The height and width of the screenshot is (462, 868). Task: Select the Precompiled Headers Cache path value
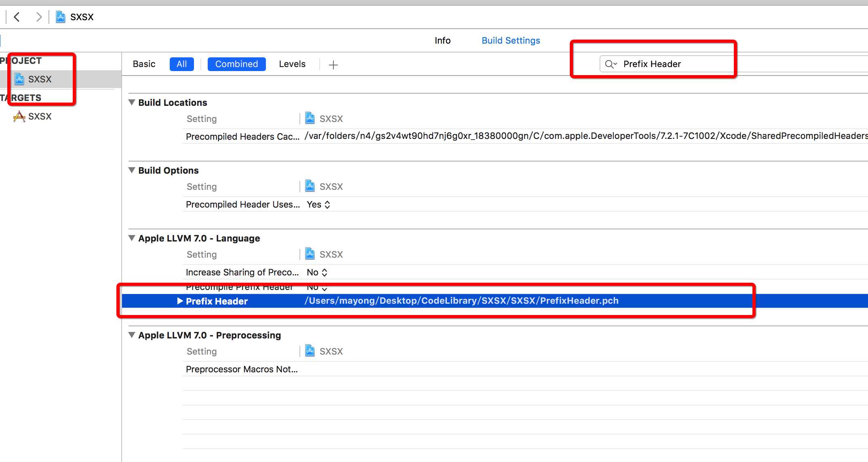click(586, 136)
